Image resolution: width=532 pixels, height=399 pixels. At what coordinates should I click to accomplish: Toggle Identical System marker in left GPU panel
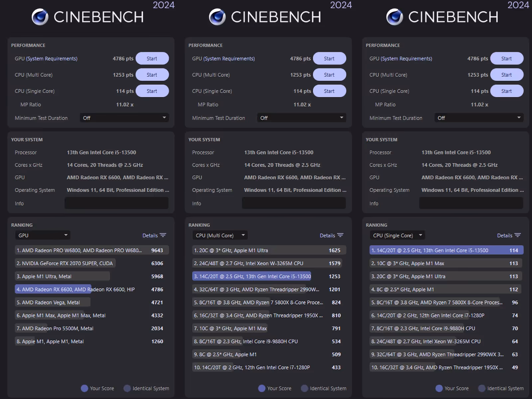(x=127, y=388)
